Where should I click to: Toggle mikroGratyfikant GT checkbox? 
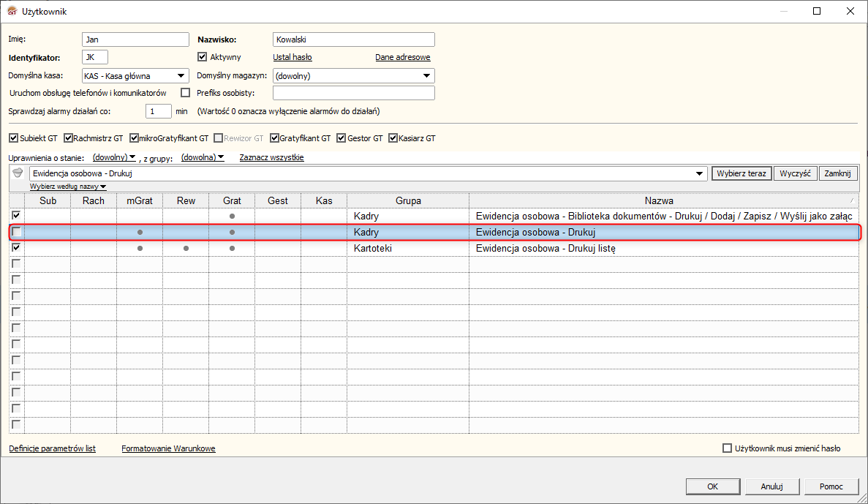pyautogui.click(x=134, y=138)
